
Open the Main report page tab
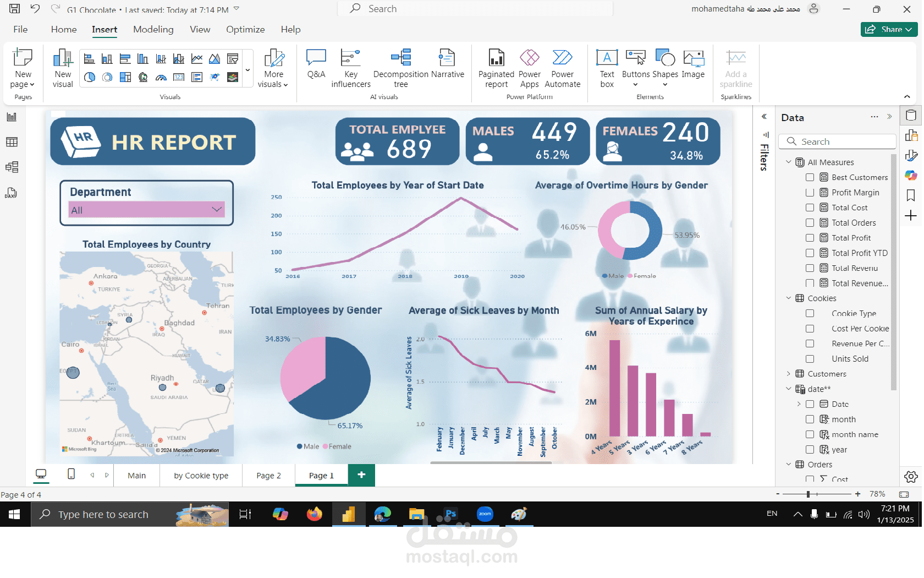136,476
